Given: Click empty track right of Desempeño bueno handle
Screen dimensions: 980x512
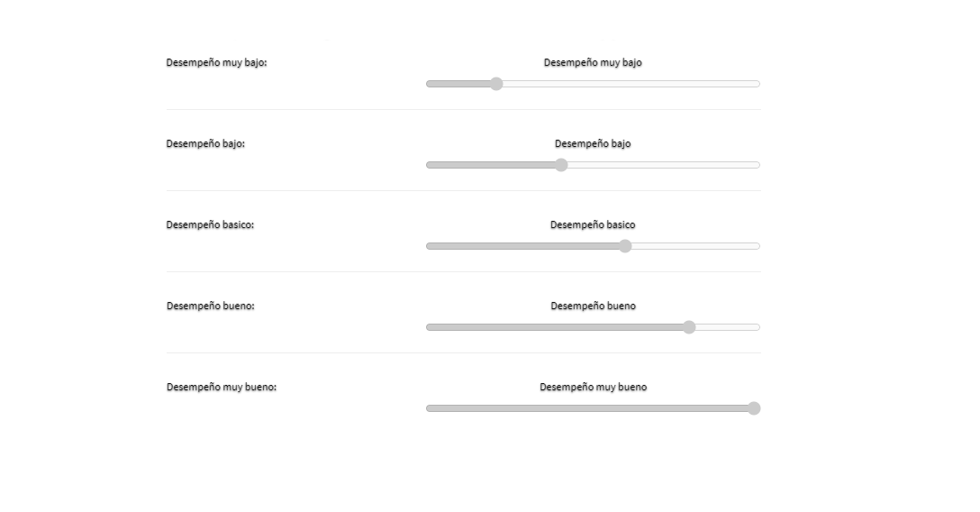Looking at the screenshot, I should 728,327.
